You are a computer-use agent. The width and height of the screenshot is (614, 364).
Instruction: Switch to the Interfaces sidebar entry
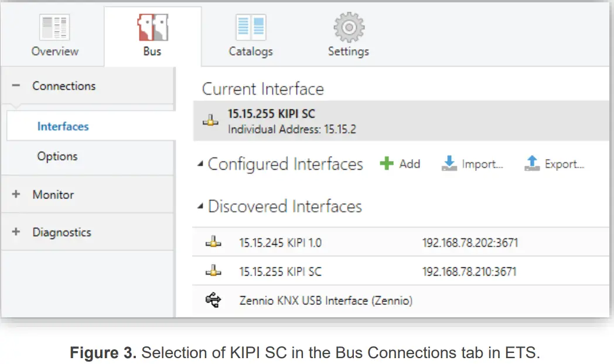[63, 126]
